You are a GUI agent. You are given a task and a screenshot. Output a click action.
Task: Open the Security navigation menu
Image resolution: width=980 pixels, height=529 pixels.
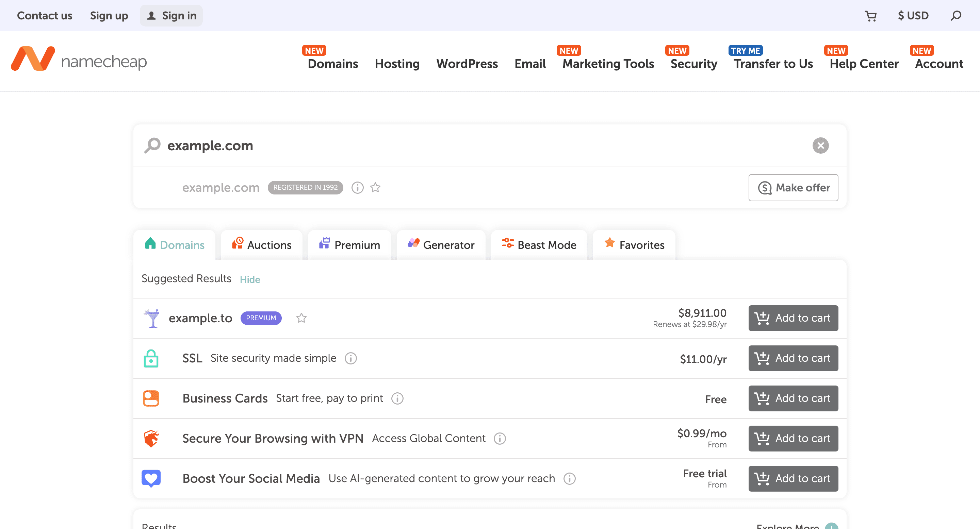click(x=694, y=64)
